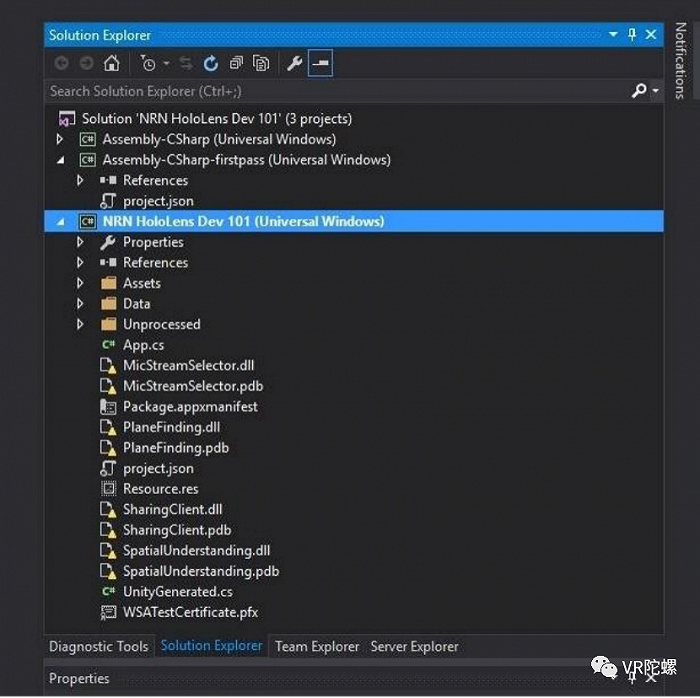
Task: Open Properties via the wrench toolbar icon
Action: [295, 63]
